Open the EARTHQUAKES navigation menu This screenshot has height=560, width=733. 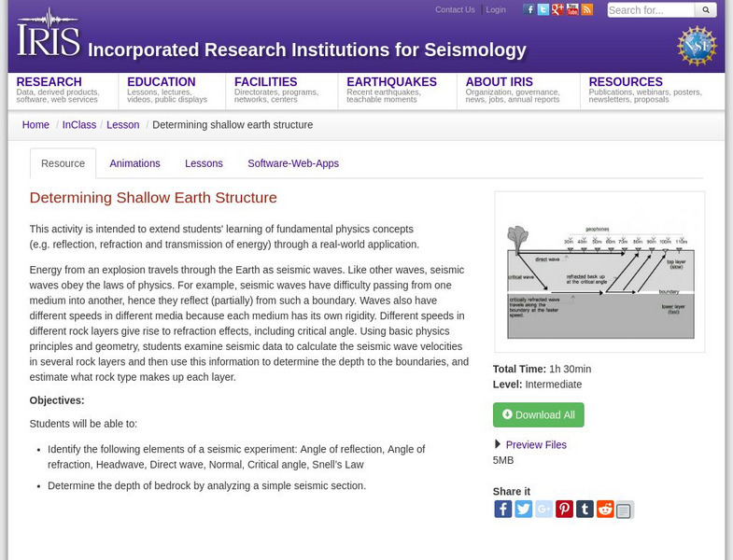click(391, 82)
